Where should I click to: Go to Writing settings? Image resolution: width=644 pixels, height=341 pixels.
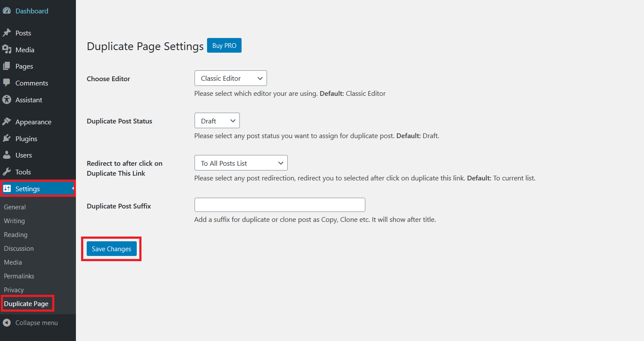[14, 221]
